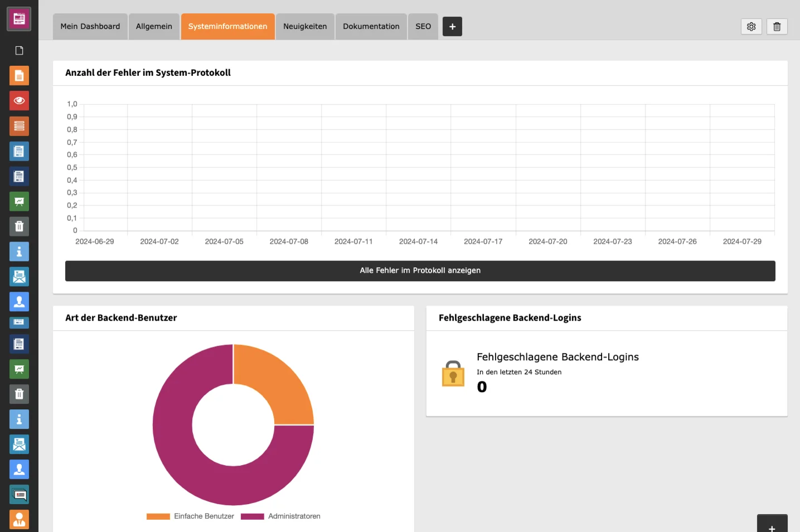Open the Recycler (trash bin icon)
This screenshot has height=532, width=800.
pos(19,226)
